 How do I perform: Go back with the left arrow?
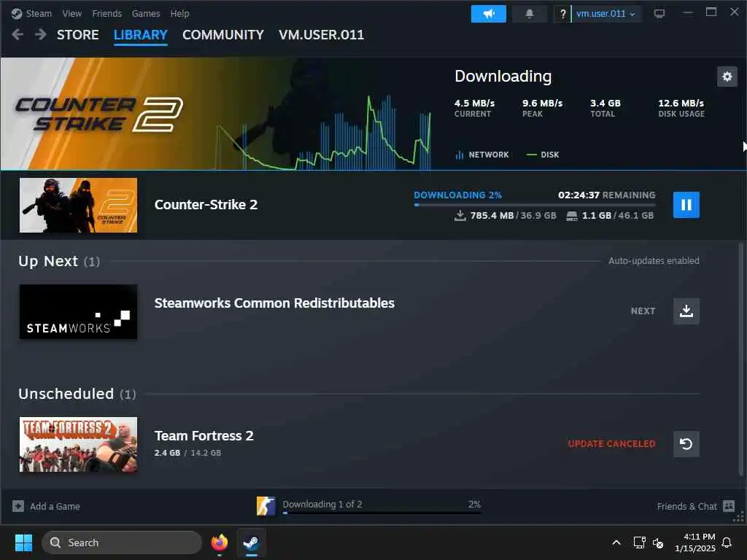point(18,35)
